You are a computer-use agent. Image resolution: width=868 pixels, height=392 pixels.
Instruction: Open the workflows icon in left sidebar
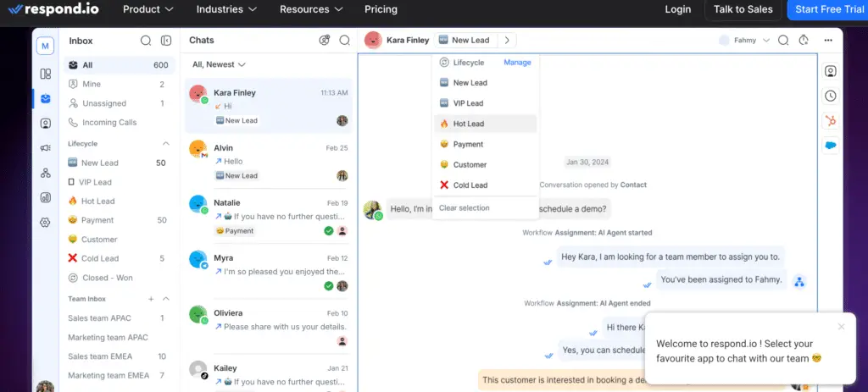coord(46,173)
